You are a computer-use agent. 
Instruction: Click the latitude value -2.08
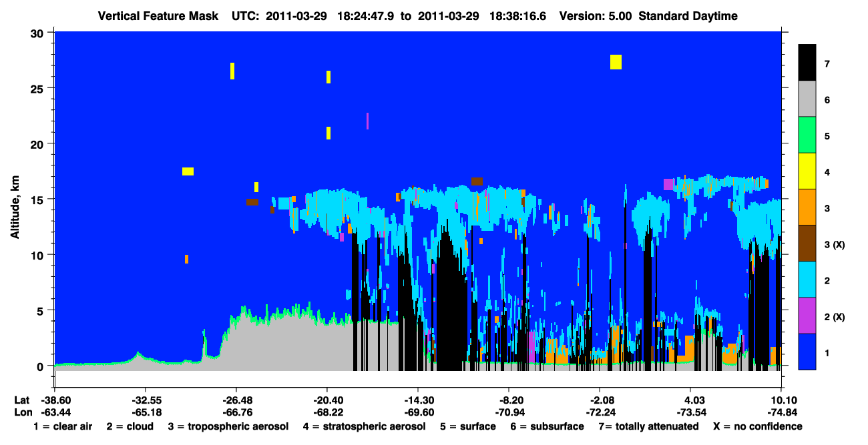click(x=600, y=400)
